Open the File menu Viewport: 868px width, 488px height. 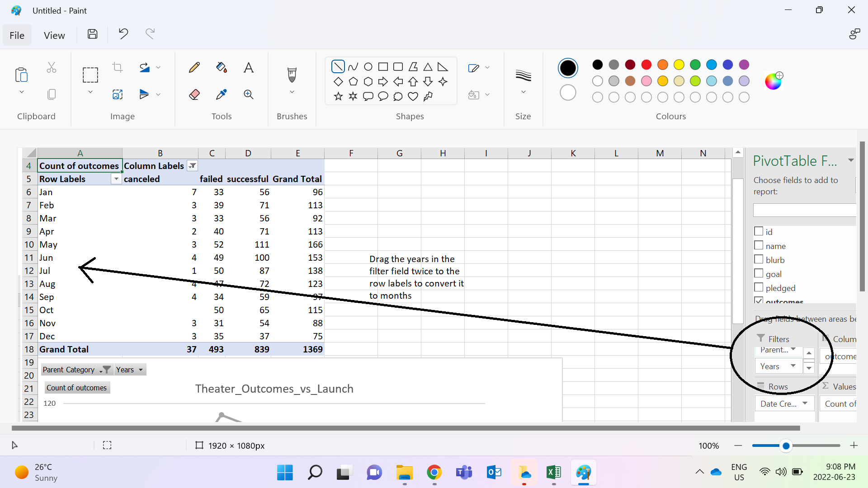click(x=17, y=35)
